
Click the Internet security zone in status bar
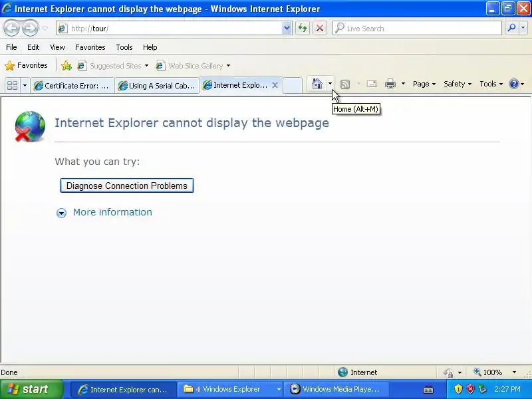[x=358, y=372]
